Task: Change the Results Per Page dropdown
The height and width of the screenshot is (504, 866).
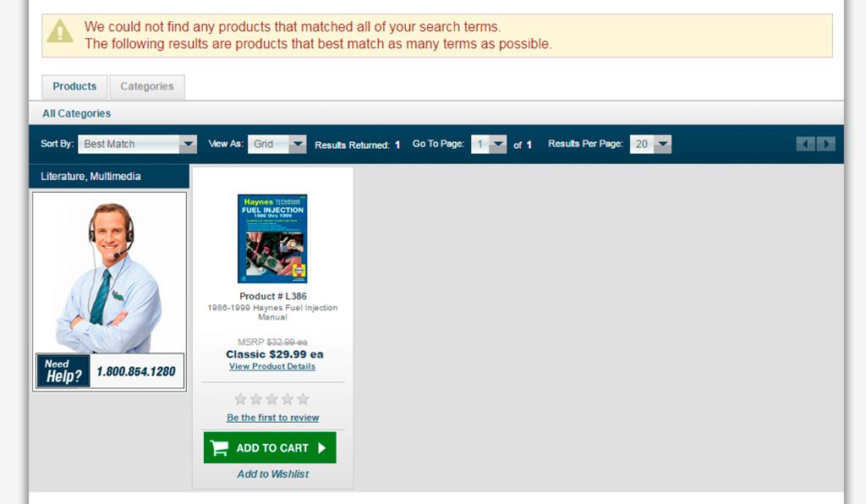Action: [650, 144]
